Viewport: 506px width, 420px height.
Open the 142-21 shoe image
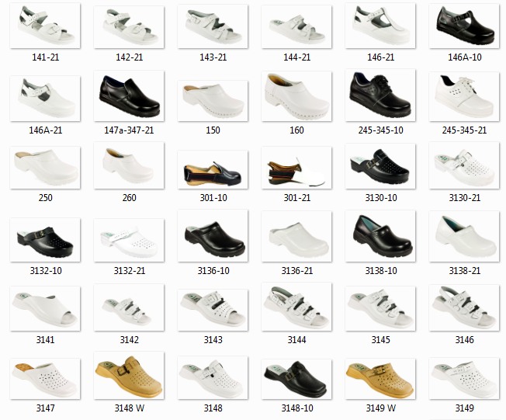pyautogui.click(x=129, y=27)
